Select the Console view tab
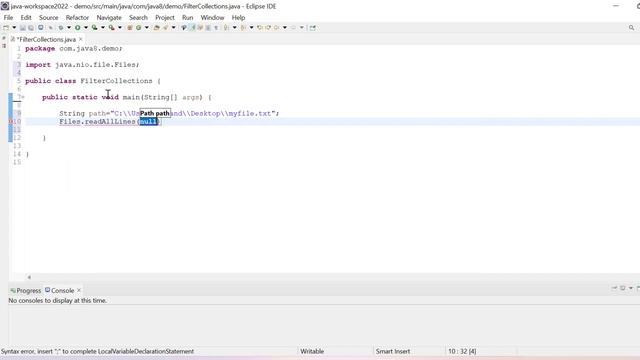The height and width of the screenshot is (360, 640). (60, 290)
